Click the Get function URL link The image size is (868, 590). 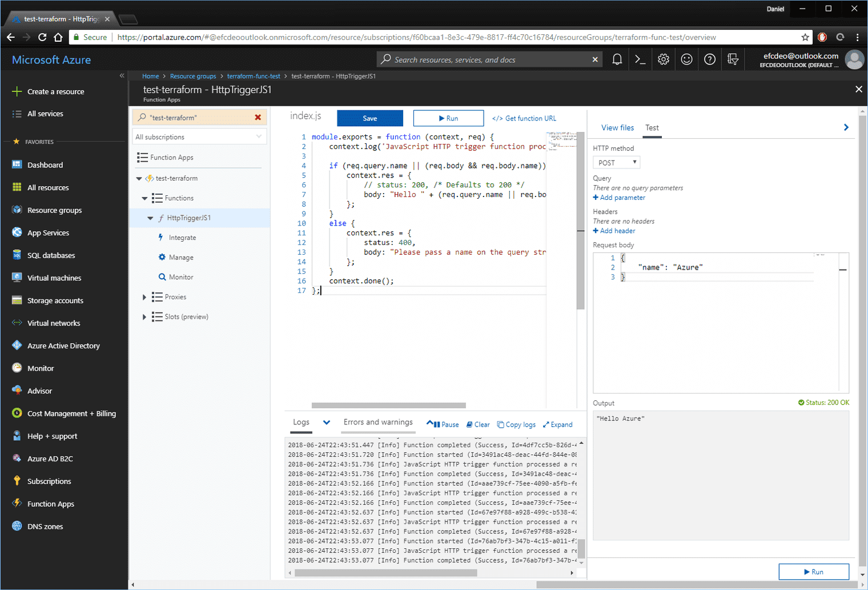pos(524,118)
